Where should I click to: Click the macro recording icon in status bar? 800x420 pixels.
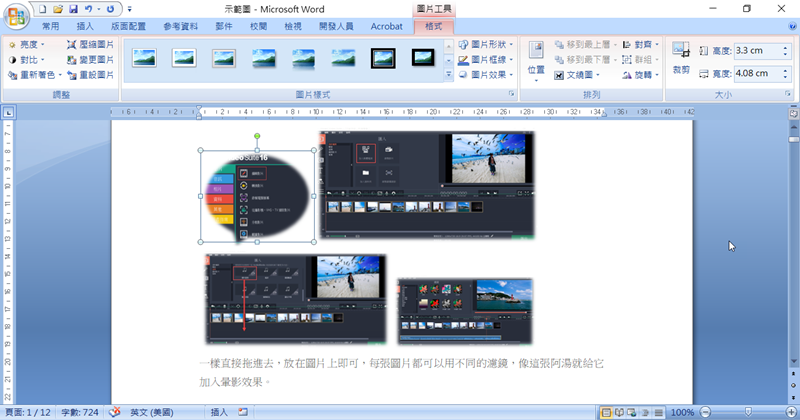(x=243, y=412)
